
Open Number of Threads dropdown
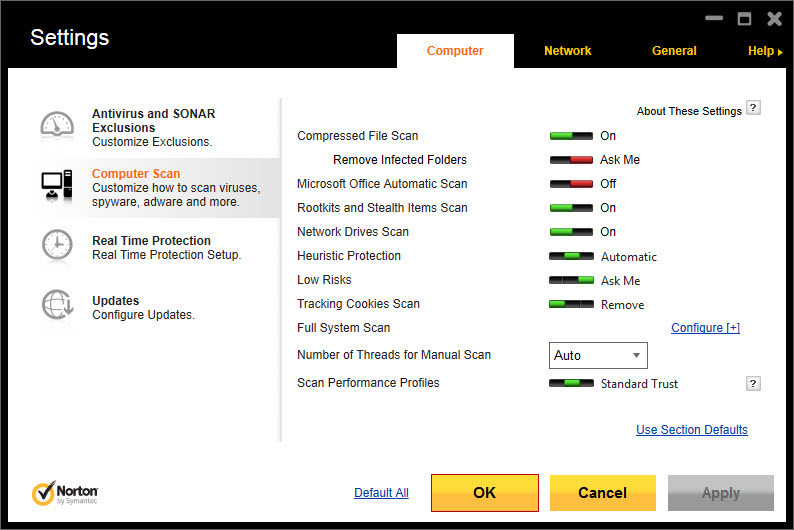pyautogui.click(x=598, y=355)
